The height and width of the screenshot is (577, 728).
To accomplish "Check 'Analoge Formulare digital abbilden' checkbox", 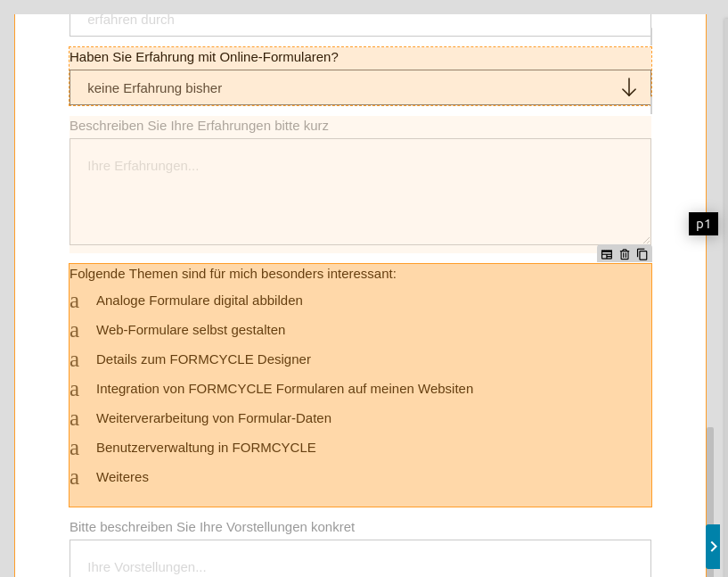I will tap(75, 301).
